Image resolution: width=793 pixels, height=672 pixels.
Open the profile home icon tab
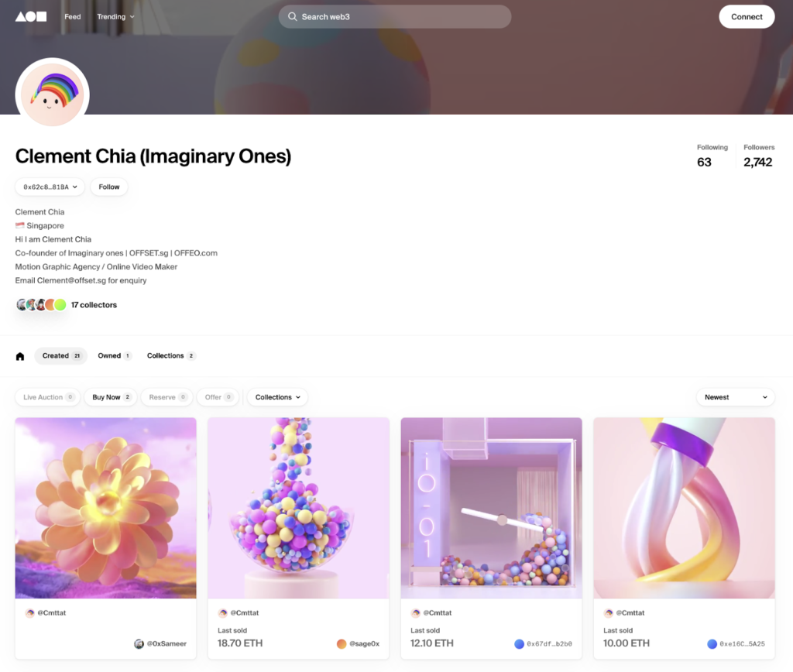click(20, 356)
